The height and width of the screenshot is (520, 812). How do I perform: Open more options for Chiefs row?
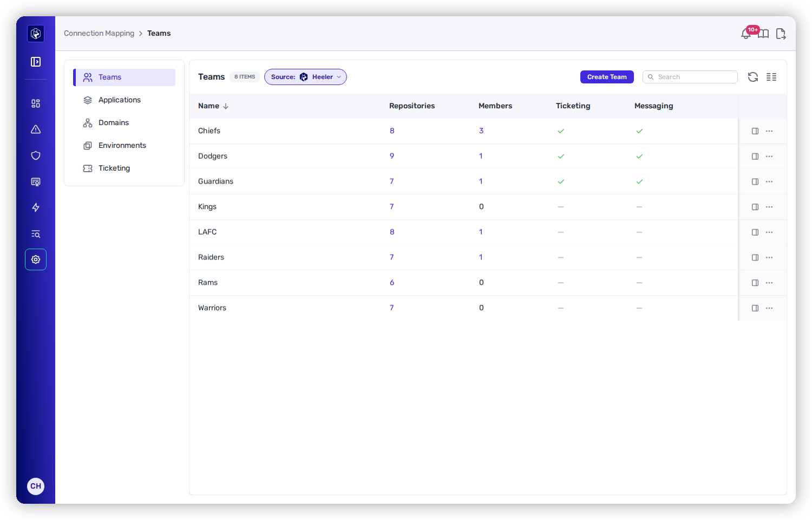coord(769,131)
